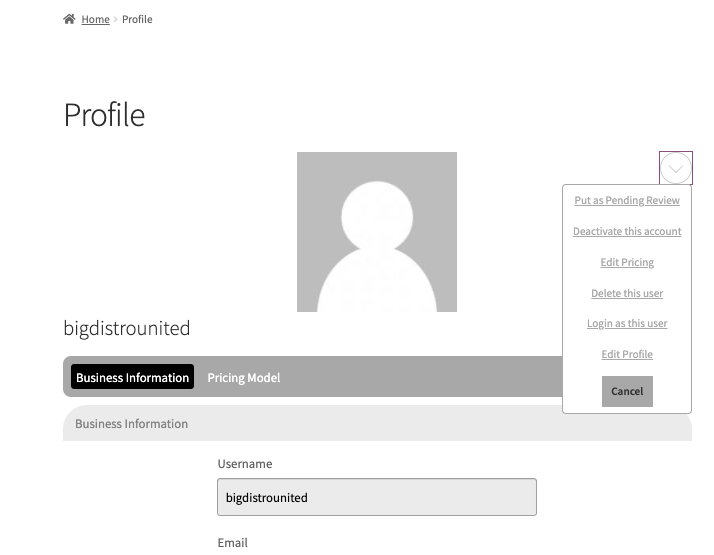Click the home icon in breadcrumb
The width and height of the screenshot is (714, 555).
pos(69,19)
